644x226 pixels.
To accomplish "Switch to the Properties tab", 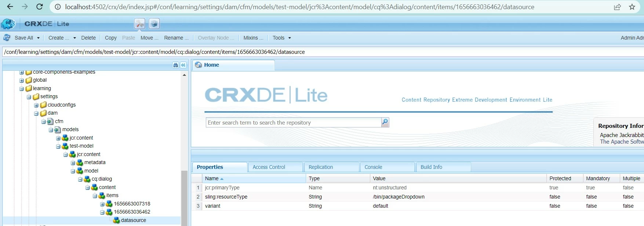I will (x=219, y=167).
